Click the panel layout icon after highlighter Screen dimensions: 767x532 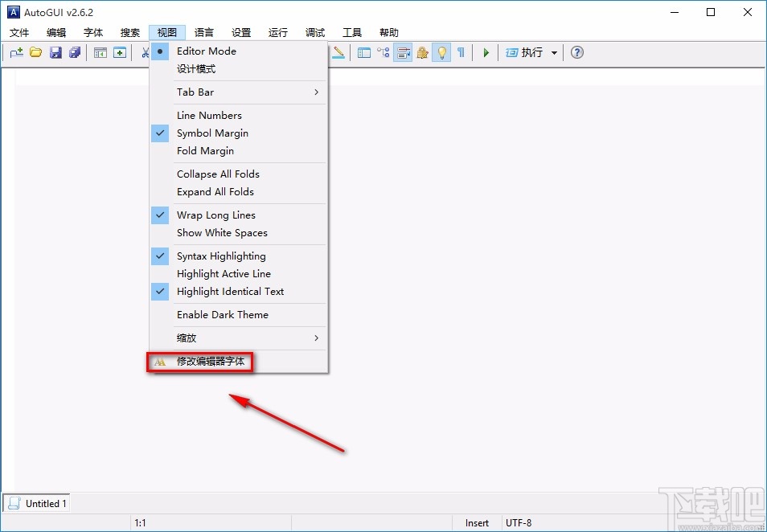pos(364,52)
